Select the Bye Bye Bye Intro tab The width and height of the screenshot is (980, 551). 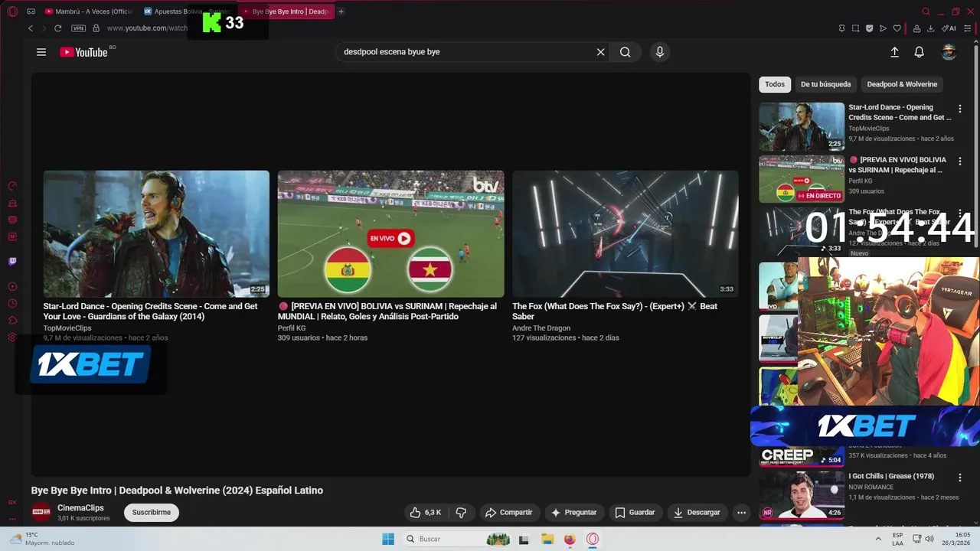pos(286,11)
